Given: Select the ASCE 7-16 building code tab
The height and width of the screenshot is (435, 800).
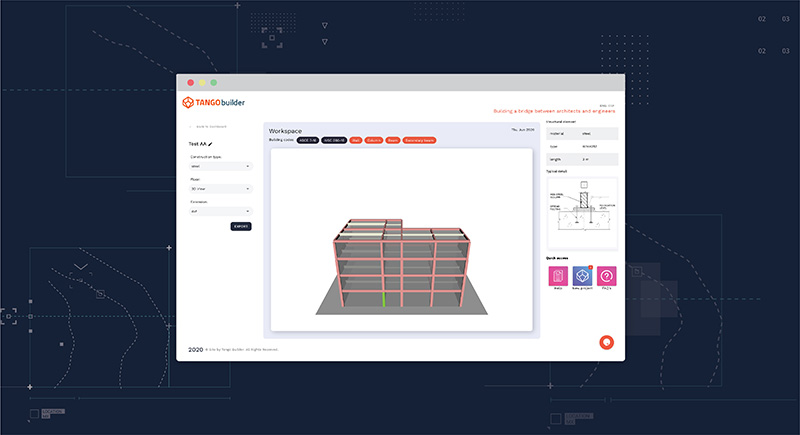Looking at the screenshot, I should click(308, 140).
